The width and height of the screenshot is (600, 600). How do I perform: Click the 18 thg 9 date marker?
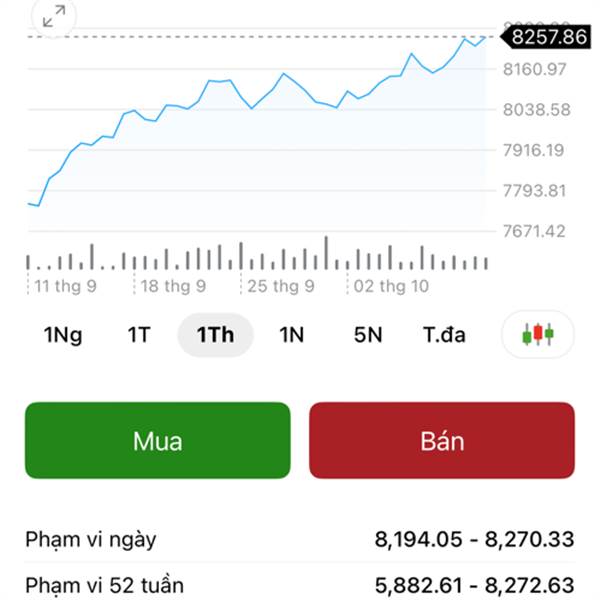click(x=173, y=286)
